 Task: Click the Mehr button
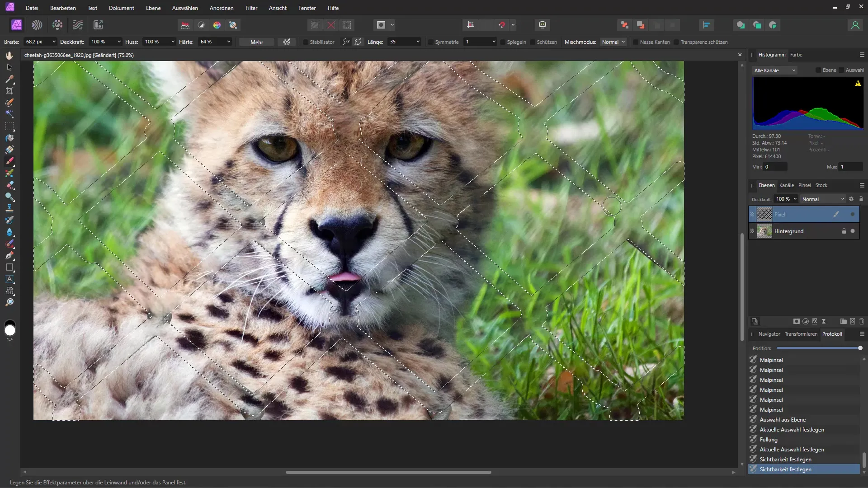[x=257, y=42]
